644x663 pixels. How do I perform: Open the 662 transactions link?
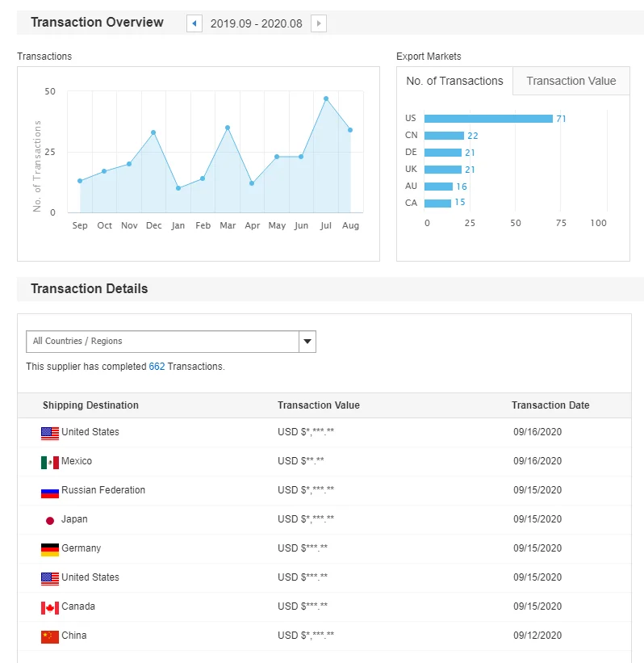(157, 367)
